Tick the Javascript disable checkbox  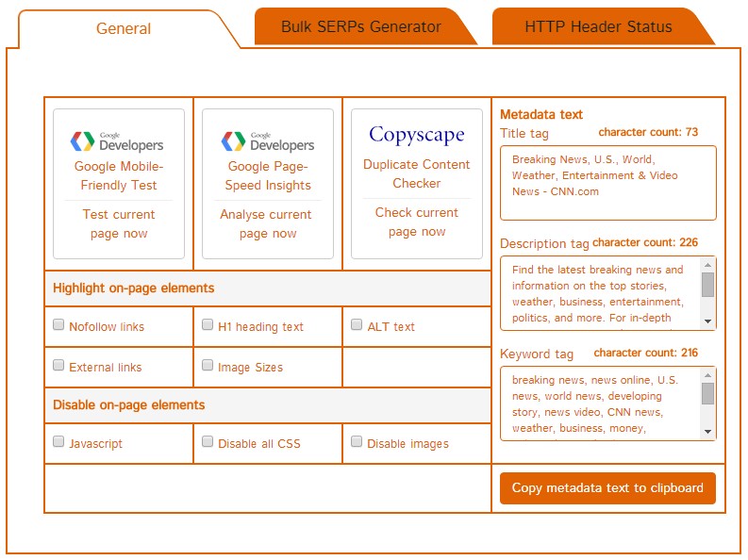click(x=58, y=442)
